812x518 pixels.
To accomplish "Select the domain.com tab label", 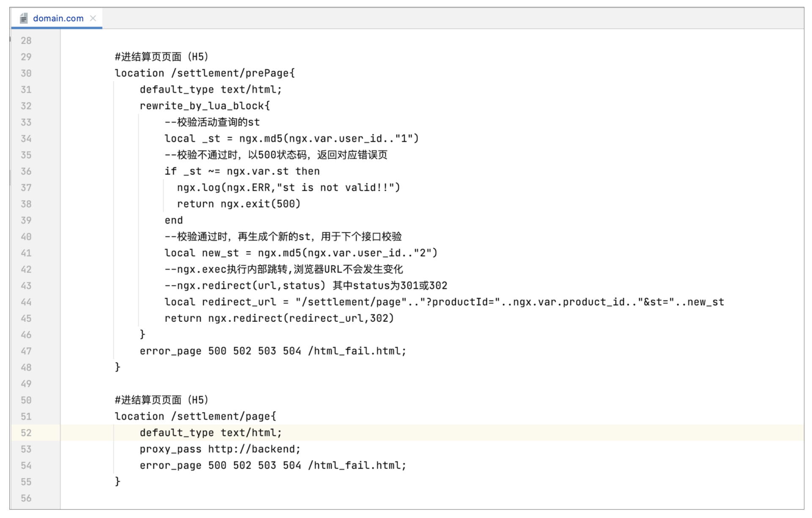I will pyautogui.click(x=58, y=18).
